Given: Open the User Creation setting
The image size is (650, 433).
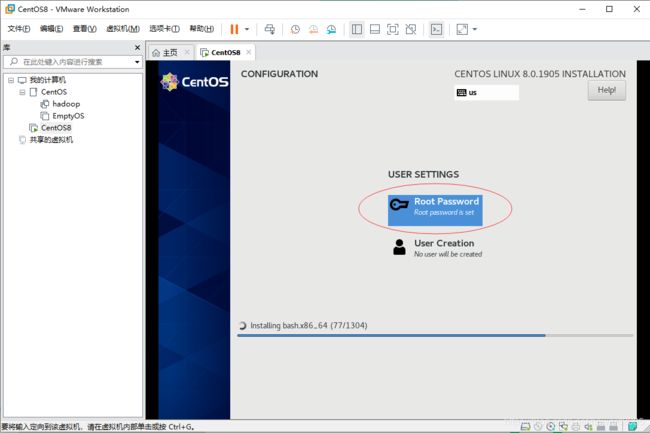Looking at the screenshot, I should pyautogui.click(x=437, y=248).
